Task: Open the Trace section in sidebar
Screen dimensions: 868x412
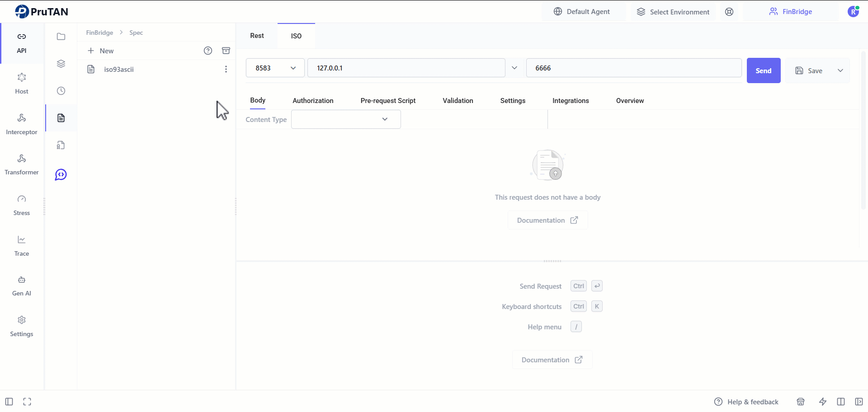Action: click(x=21, y=246)
